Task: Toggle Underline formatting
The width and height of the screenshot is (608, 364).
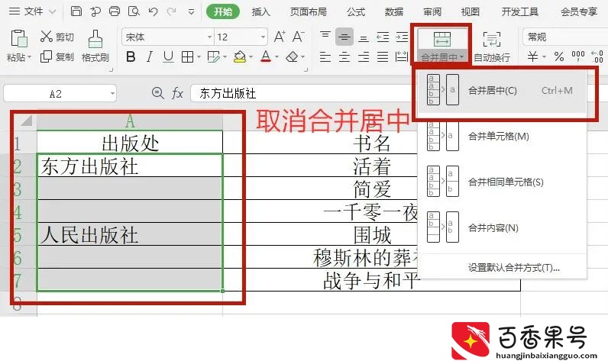Action: [x=168, y=57]
